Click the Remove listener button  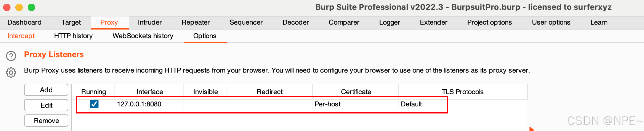click(46, 121)
